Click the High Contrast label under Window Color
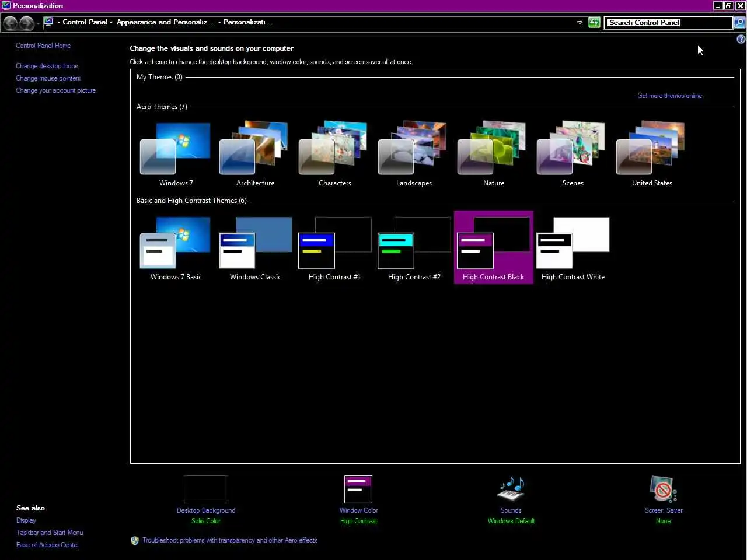Viewport: 747px width, 560px height. coord(359,521)
